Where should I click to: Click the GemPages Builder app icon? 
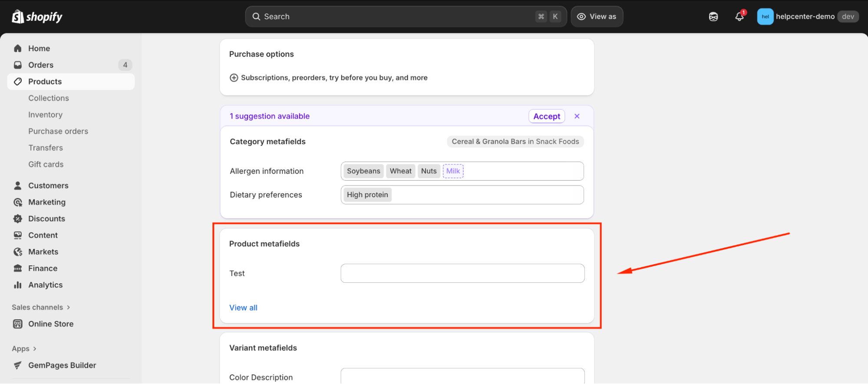(18, 365)
